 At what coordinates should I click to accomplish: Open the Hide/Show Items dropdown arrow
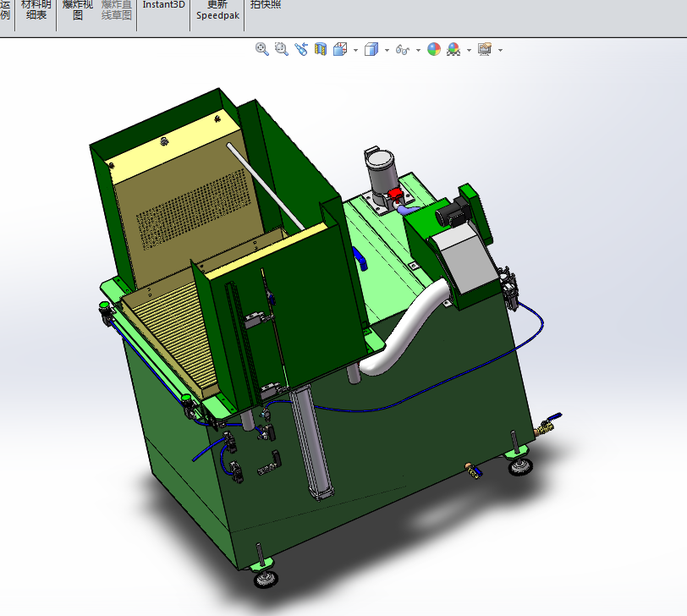[x=418, y=50]
